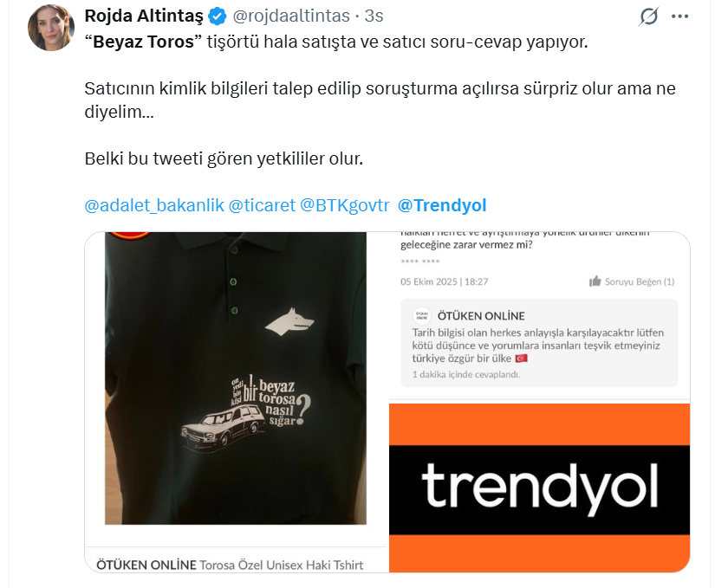715x588 pixels.
Task: Click the Soruyu Beğen thumbs-up icon
Action: (x=595, y=281)
